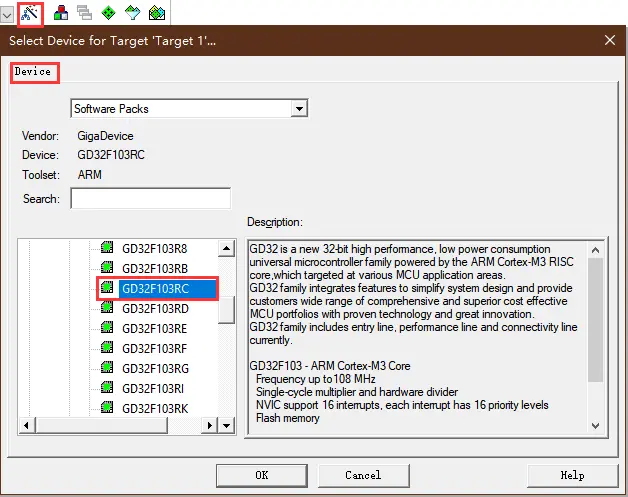Expand the target selector dropdown in toolbar

8,13
